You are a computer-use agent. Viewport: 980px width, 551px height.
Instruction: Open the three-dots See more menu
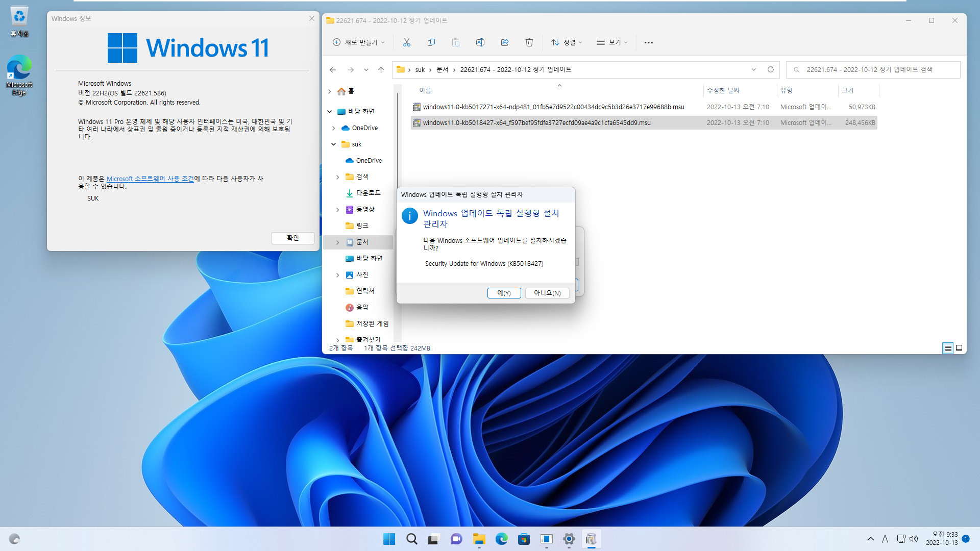[x=649, y=42]
